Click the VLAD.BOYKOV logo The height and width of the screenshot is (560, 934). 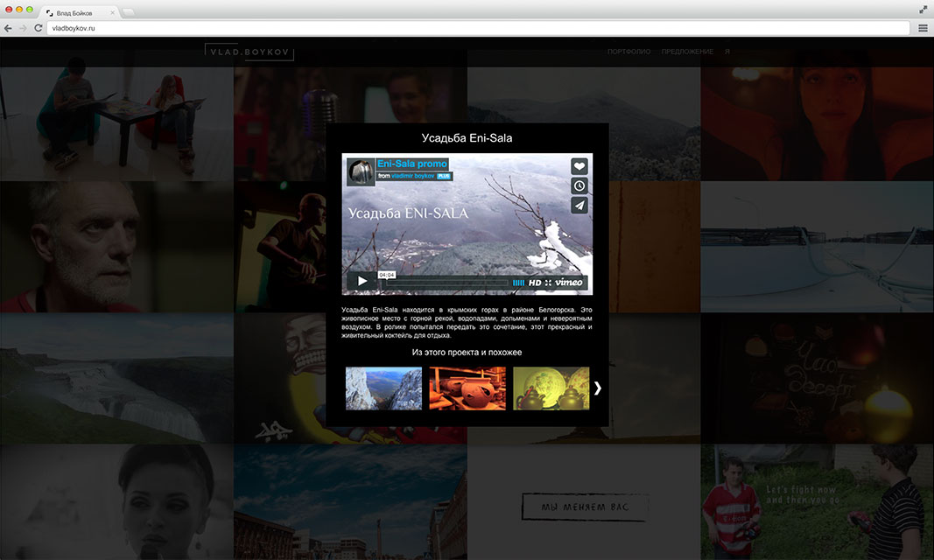pos(249,52)
